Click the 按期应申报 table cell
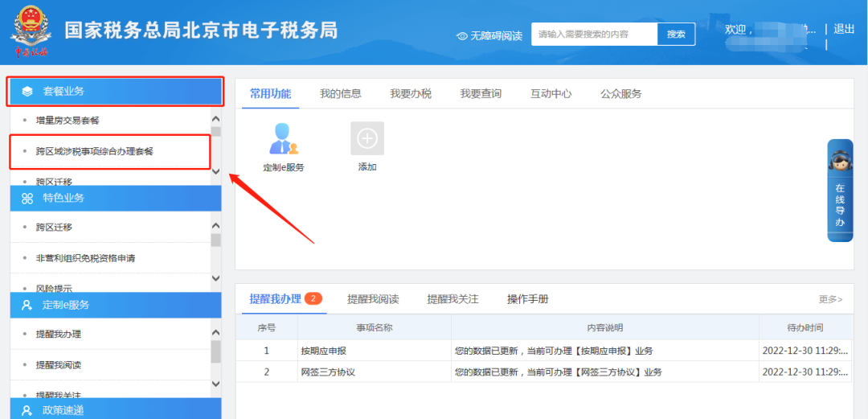 click(375, 351)
